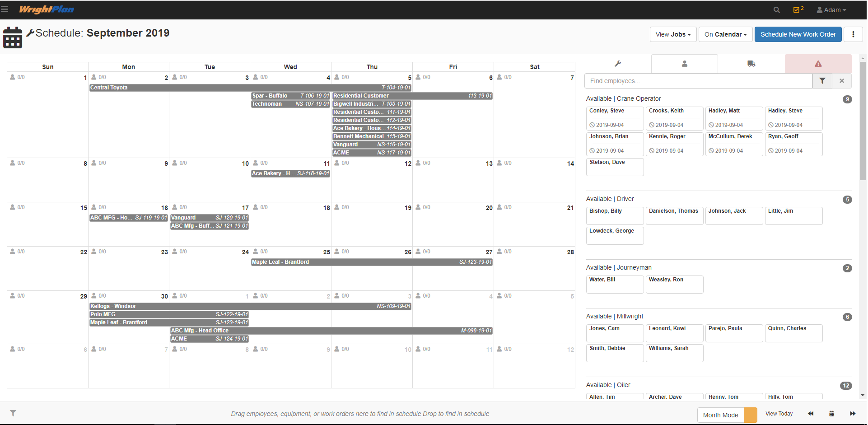Screen dimensions: 868x425
Task: Open the wrench work-orders tab in sidebar
Action: click(618, 64)
